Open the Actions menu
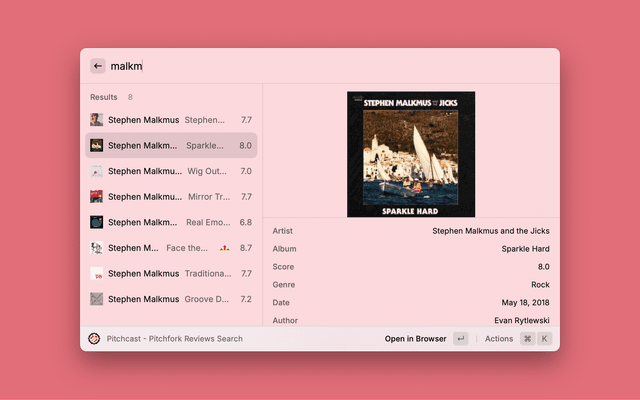Viewport: 640px width, 400px height. point(499,339)
